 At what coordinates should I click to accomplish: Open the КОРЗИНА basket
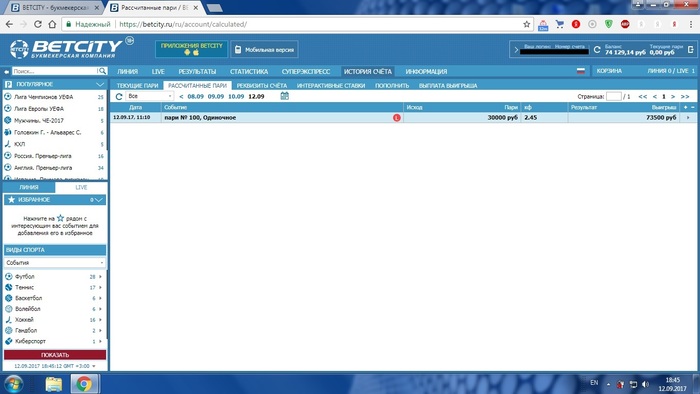click(x=609, y=71)
